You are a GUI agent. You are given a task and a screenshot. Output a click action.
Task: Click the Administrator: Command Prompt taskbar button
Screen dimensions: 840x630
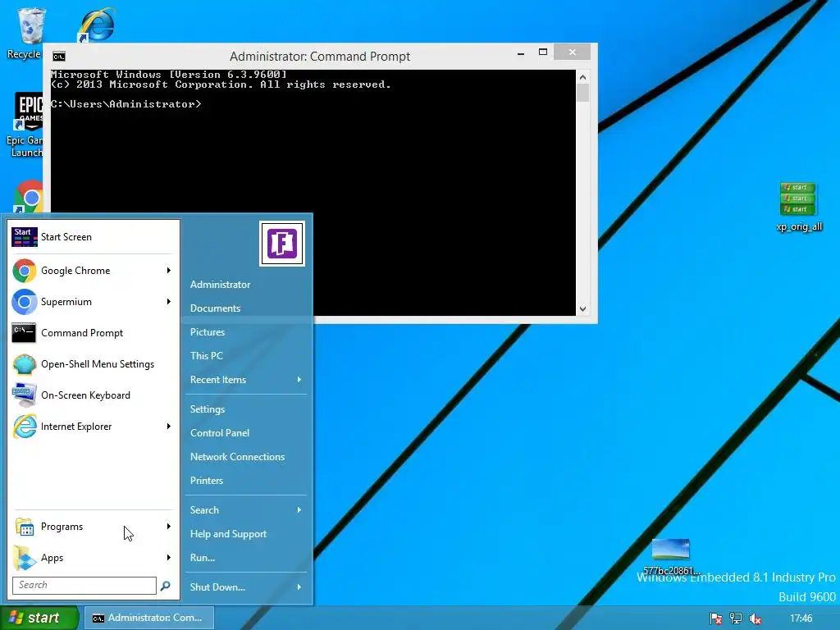point(149,618)
